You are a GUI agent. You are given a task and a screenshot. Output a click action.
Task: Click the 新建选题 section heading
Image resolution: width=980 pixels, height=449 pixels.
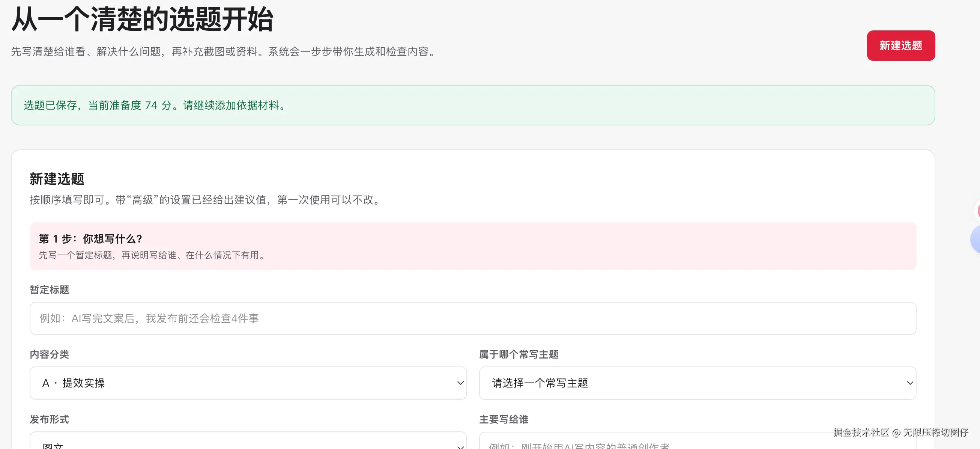pyautogui.click(x=57, y=179)
